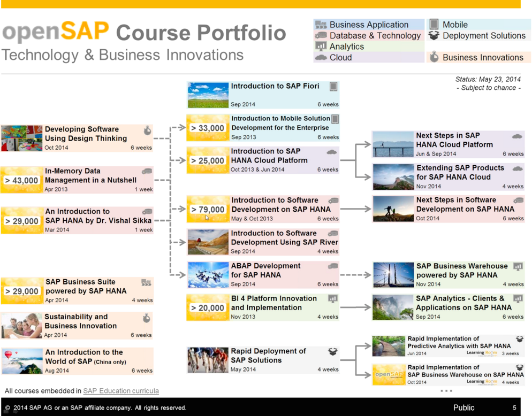Click 'Jun & Sep 2014' date text
Image resolution: width=532 pixels, height=416 pixels.
(436, 153)
